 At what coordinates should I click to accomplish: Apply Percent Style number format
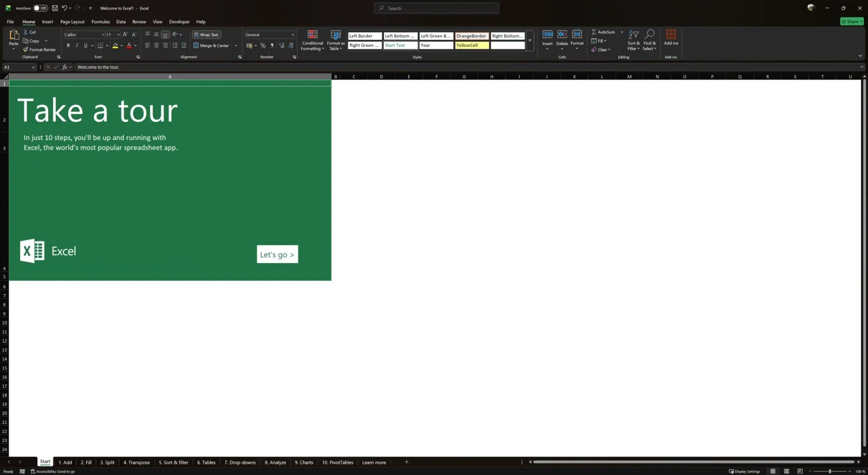pos(263,46)
